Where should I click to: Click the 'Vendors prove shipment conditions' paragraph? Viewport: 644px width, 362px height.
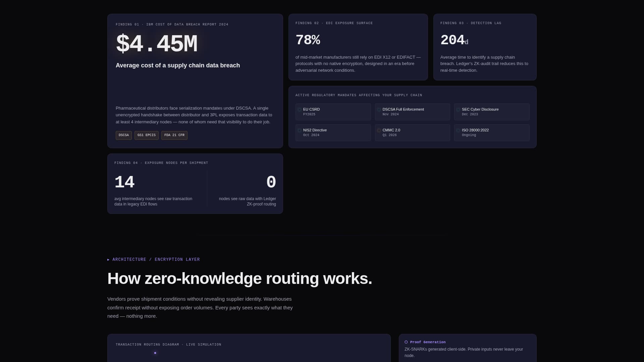pos(200,307)
